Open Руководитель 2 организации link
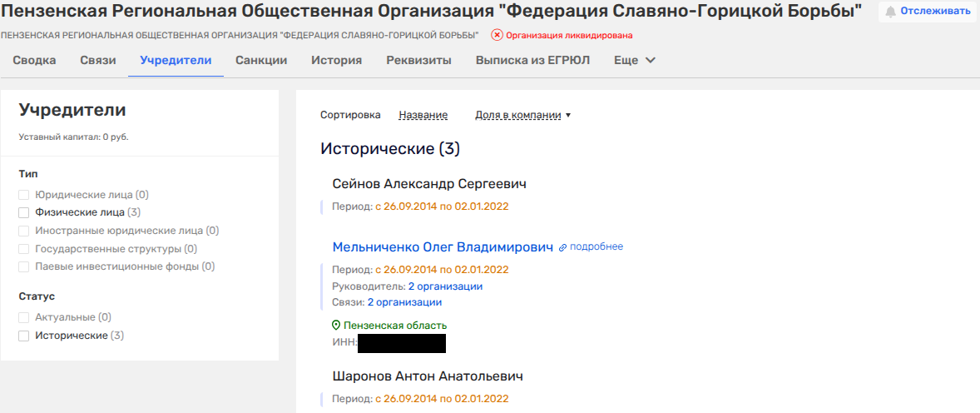The image size is (980, 413). click(445, 286)
